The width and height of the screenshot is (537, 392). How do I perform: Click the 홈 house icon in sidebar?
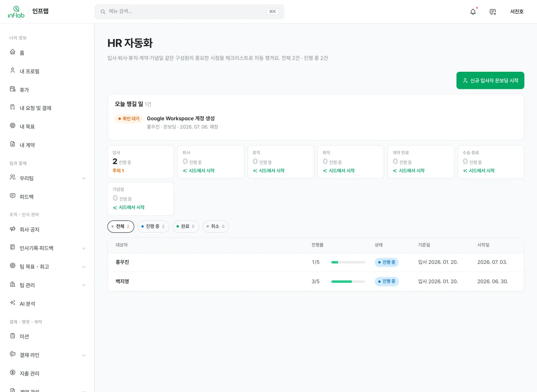[13, 52]
